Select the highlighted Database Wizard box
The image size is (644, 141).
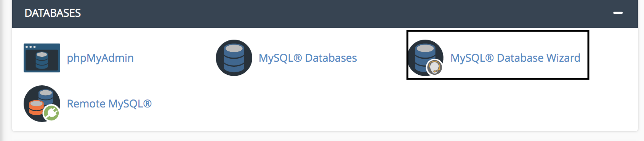pos(498,55)
